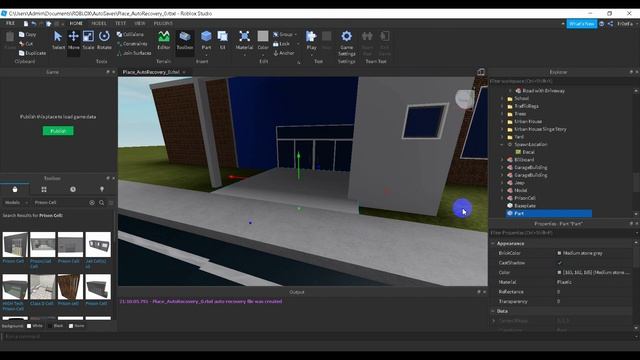640x360 pixels.
Task: Open BrickColor Medium stone grey swatch
Action: point(559,253)
